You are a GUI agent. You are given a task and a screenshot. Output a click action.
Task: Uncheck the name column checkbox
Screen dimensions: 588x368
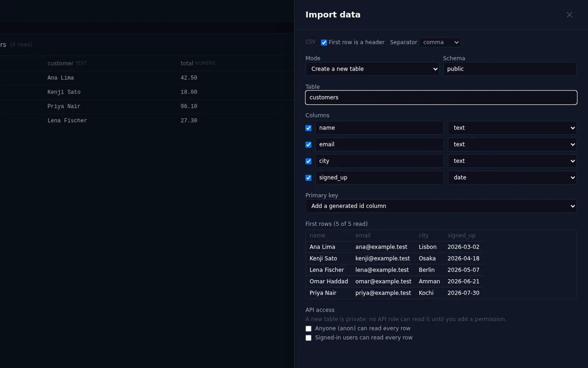point(308,128)
